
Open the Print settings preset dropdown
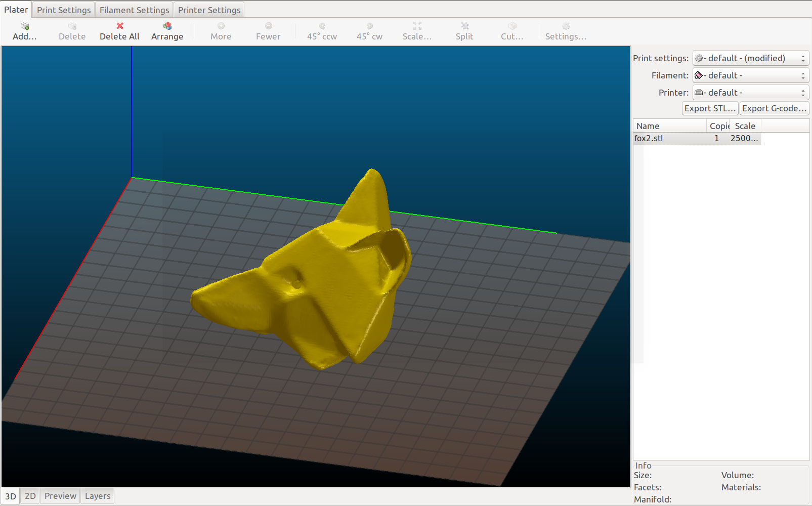coord(751,58)
